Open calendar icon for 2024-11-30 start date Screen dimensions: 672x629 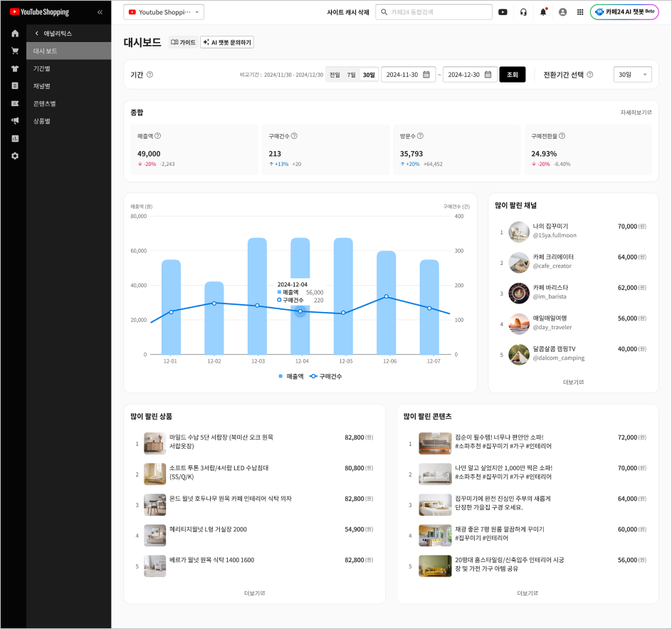(426, 75)
